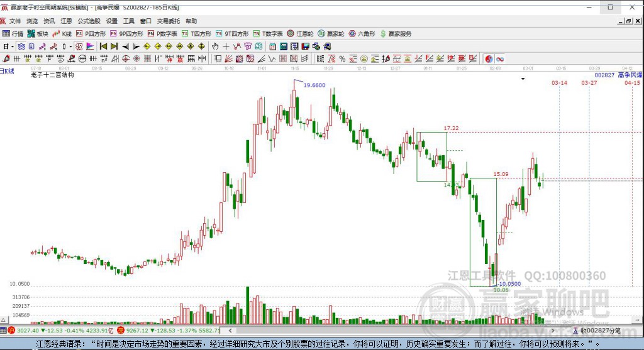Open the 9P四方形 tool
Image resolution: width=644 pixels, height=350 pixels.
point(126,34)
